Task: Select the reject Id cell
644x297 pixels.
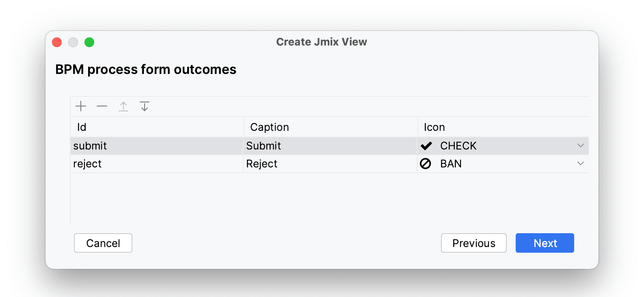Action: click(157, 164)
